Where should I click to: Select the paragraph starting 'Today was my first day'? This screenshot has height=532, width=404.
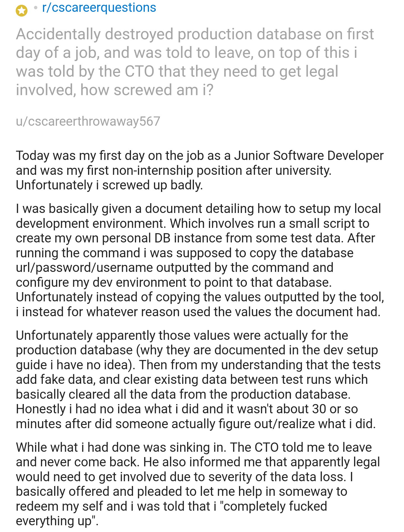pyautogui.click(x=199, y=170)
